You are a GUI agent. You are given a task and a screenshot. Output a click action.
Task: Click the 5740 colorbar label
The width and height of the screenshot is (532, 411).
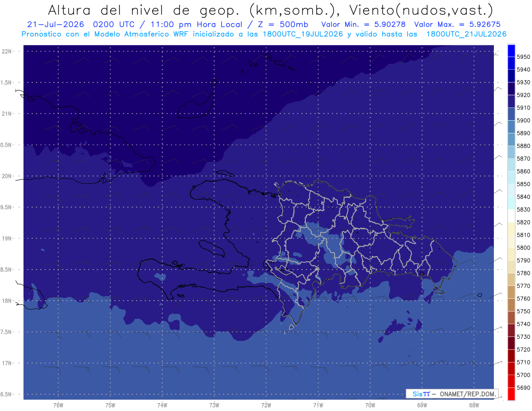[523, 324]
